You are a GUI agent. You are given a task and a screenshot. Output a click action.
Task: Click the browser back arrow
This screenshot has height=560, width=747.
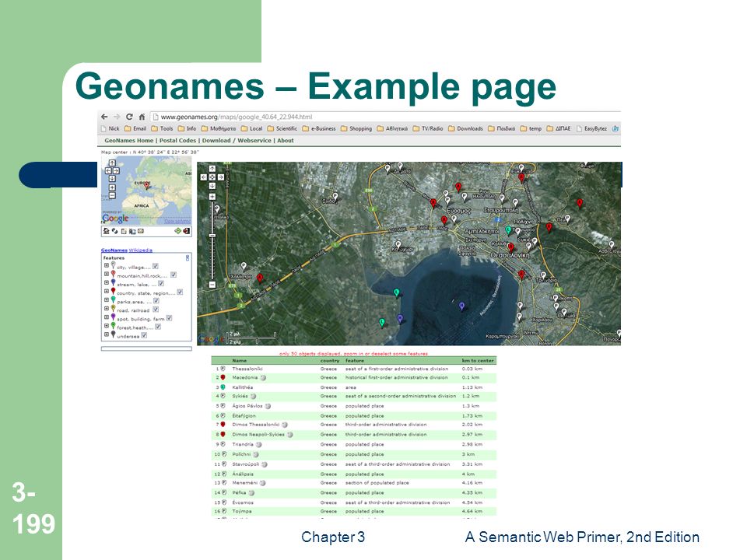click(x=104, y=117)
